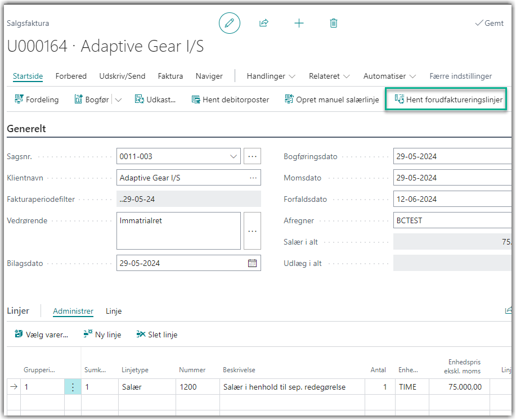Click ellipsis button beside Vedrørende field
The image size is (516, 420).
253,231
